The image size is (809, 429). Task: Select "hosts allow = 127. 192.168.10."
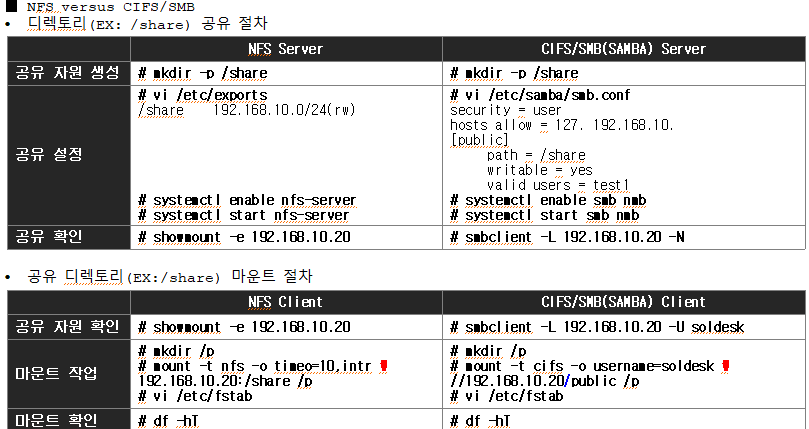(562, 125)
